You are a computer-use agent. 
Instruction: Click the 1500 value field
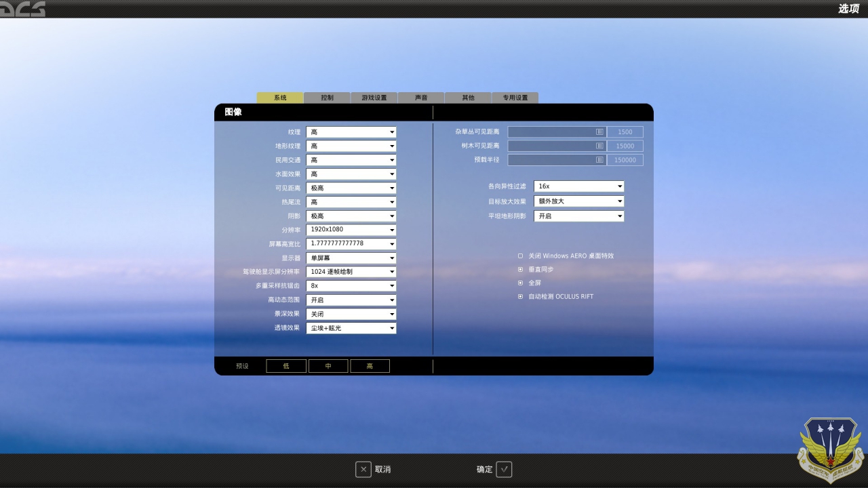[x=625, y=132]
